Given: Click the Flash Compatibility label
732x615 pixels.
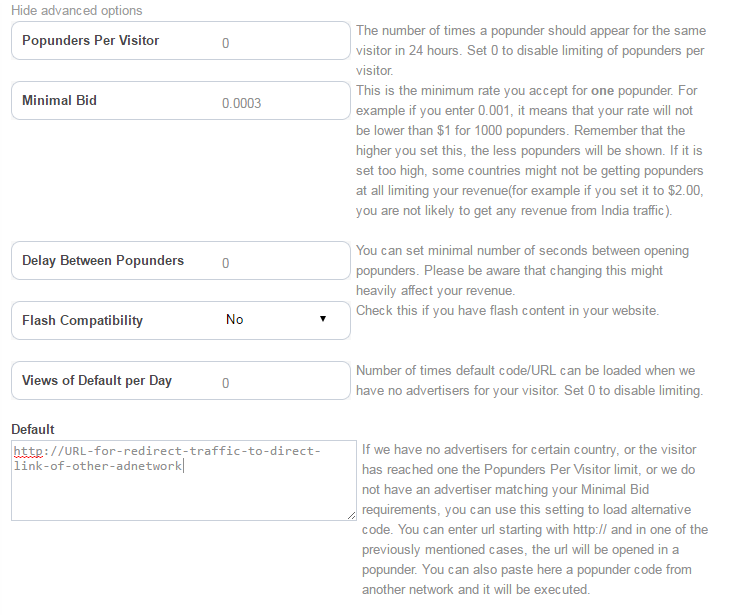Looking at the screenshot, I should point(82,321).
